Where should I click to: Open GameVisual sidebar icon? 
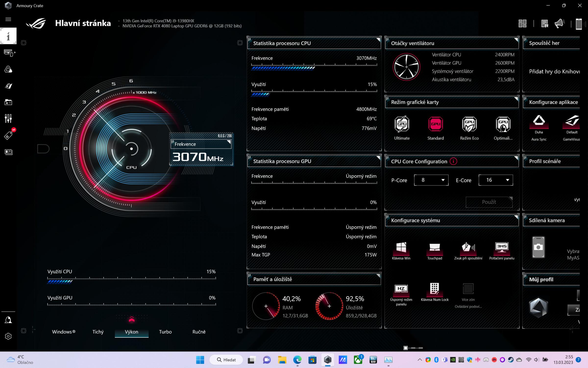click(x=8, y=86)
